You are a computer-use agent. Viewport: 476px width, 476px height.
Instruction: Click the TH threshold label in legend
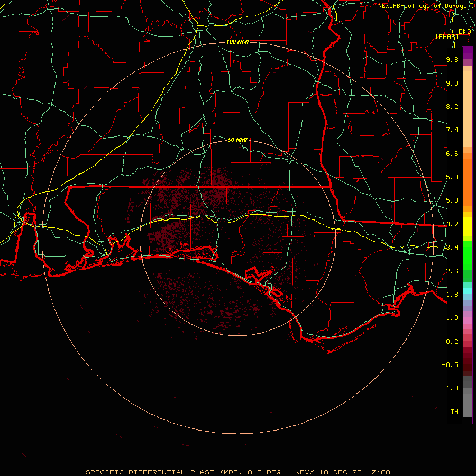coord(454,412)
